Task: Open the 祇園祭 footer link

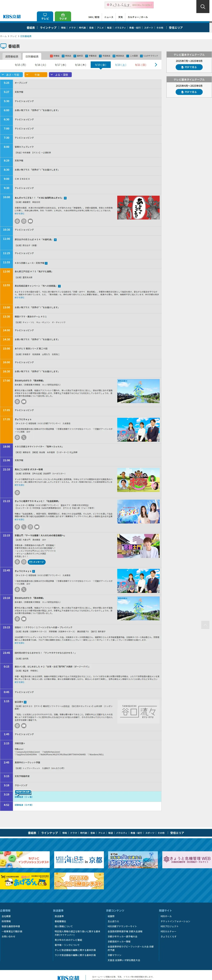Action: pos(111,916)
